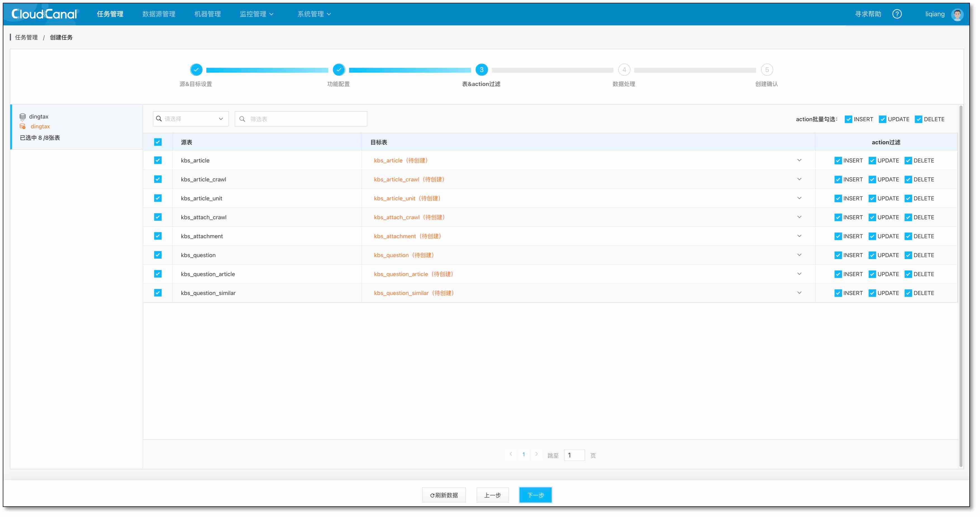Click the CloudCanal logo
Screen dimensions: 980x517
pyautogui.click(x=44, y=14)
